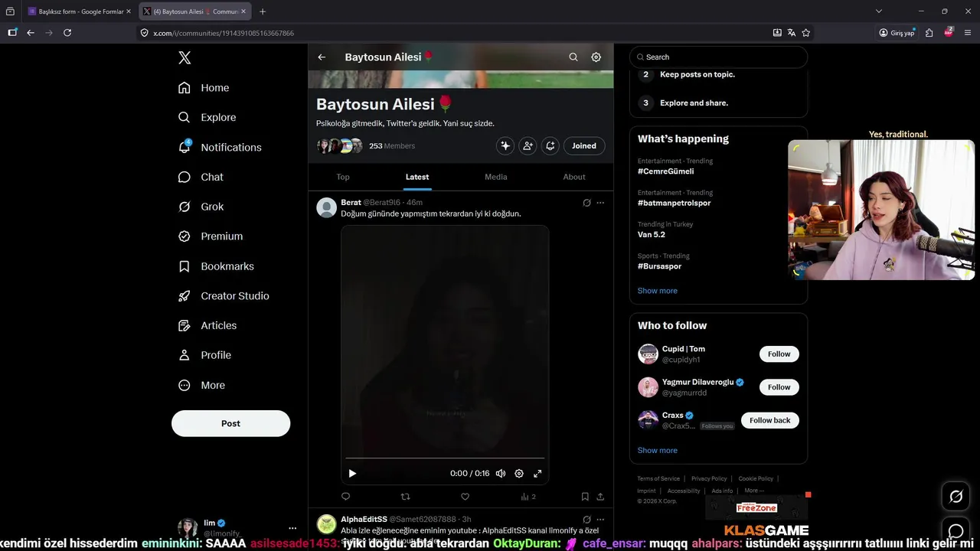Expand the More menu in sidebar
This screenshot has width=980, height=551.
coord(201,385)
